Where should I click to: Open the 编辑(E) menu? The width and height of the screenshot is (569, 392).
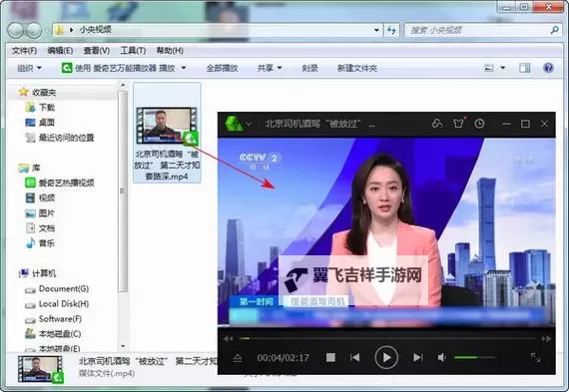click(x=60, y=51)
